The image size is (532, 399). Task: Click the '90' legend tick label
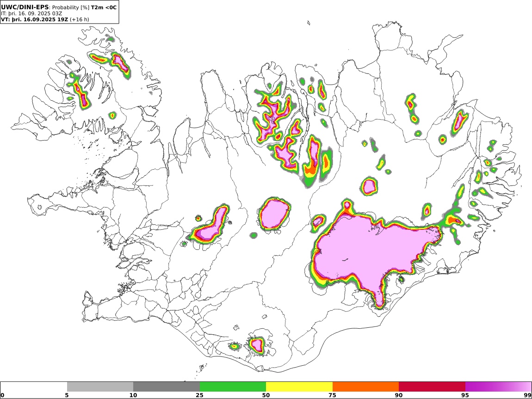(399, 395)
